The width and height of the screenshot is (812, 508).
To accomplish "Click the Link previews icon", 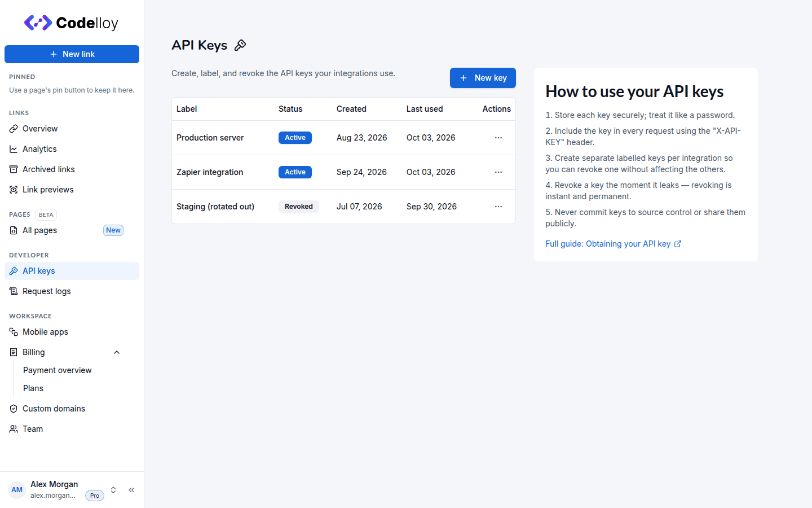I will click(x=14, y=190).
